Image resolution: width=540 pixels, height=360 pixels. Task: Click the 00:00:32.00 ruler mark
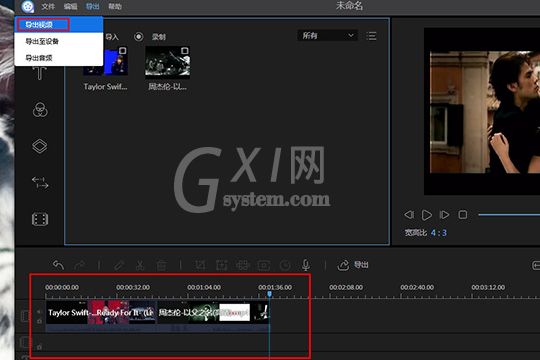(x=133, y=287)
